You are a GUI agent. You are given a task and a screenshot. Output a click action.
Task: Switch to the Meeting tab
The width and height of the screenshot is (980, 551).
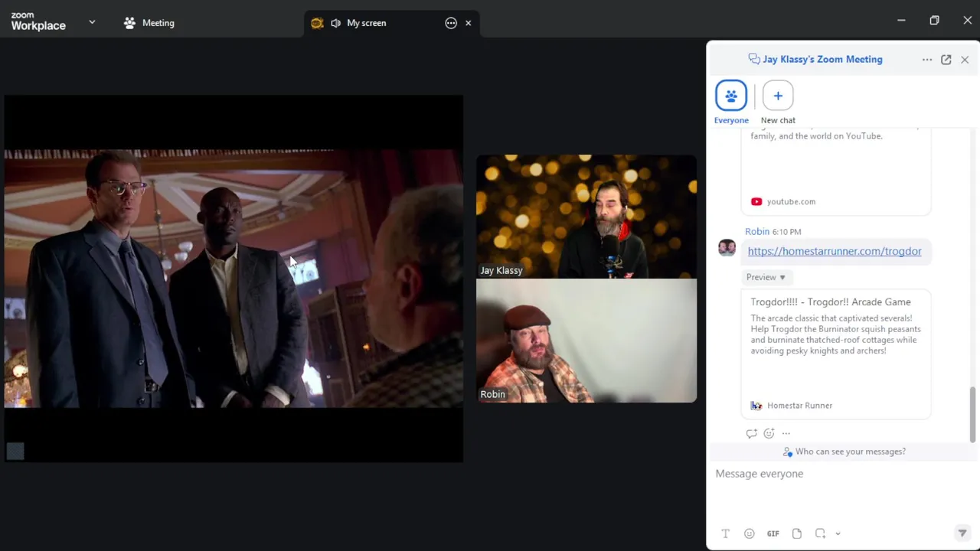coord(149,23)
